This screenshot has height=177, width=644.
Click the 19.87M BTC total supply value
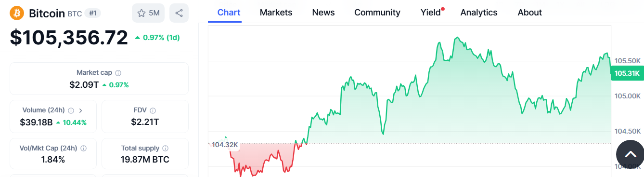tap(145, 160)
